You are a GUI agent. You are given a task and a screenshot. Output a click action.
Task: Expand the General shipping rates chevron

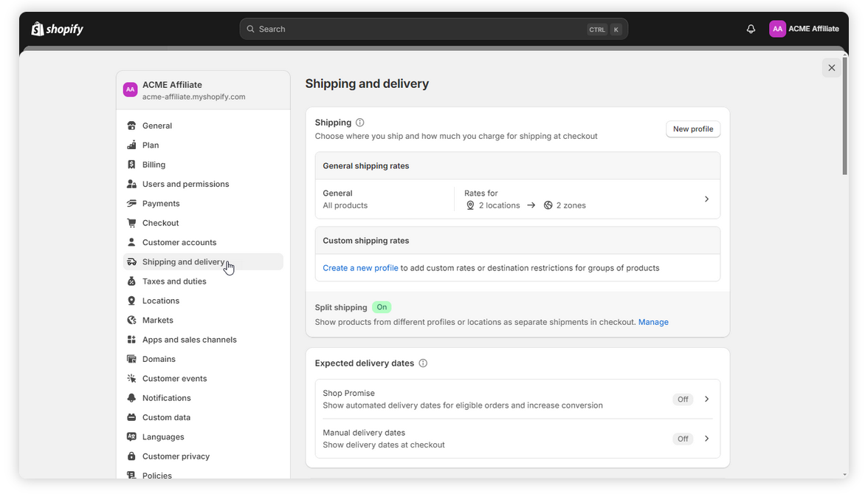coord(706,199)
